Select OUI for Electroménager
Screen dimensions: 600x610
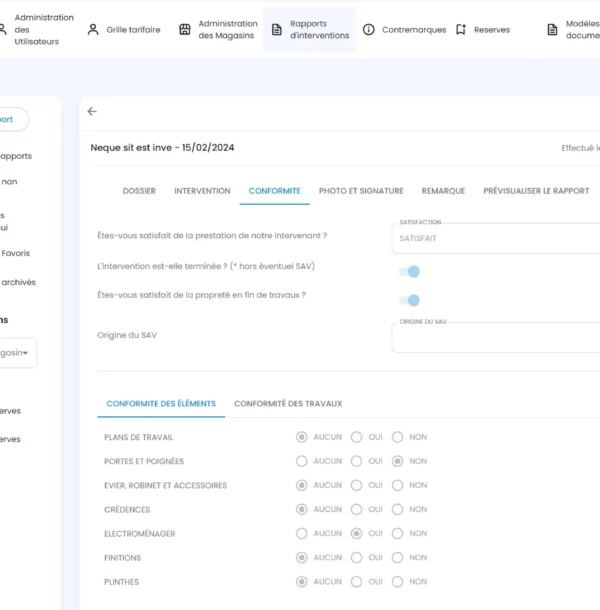click(356, 533)
